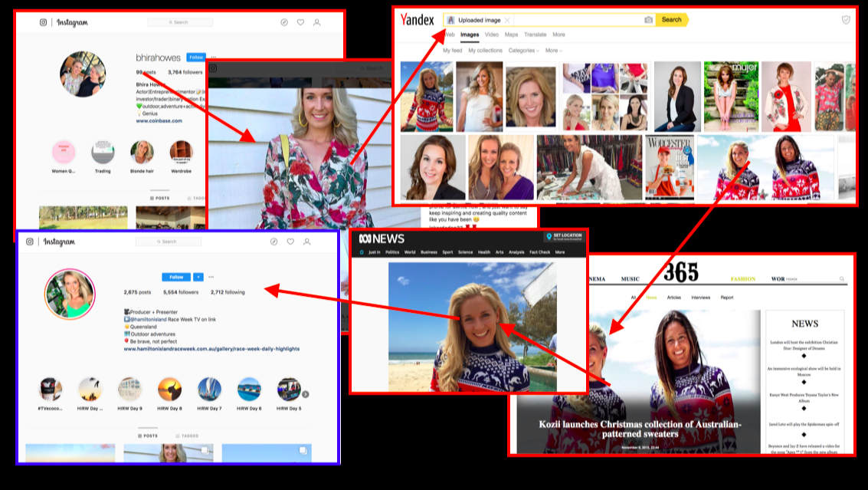
Task: Open the dropdown arrow next to the blue-framed Follow button
Action: 198,277
